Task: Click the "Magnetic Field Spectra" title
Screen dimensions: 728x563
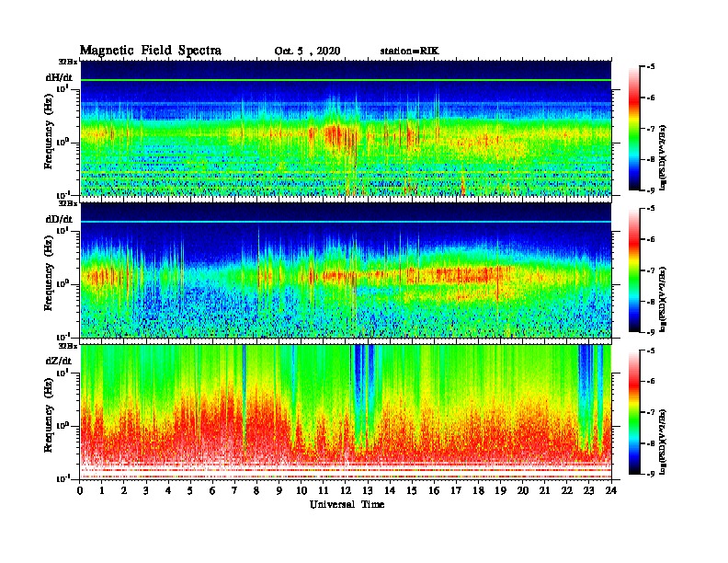Action: coord(151,51)
